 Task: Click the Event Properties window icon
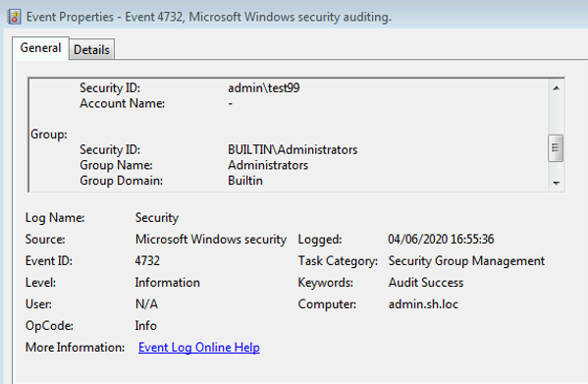click(x=15, y=17)
